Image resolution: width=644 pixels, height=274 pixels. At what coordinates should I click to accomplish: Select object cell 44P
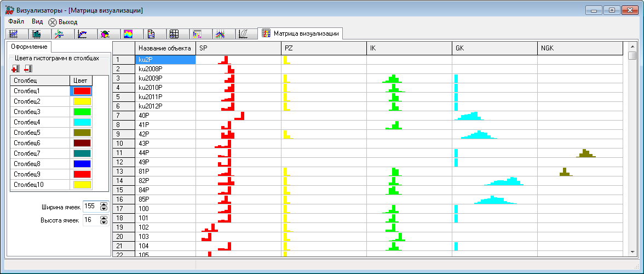pos(165,153)
